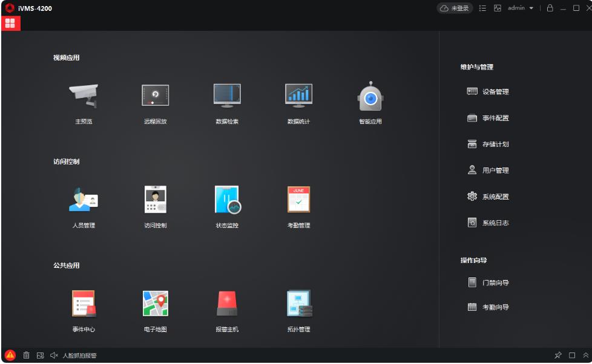592x364 pixels.
Task: Pin the alarm bar with pushpin icon
Action: (557, 355)
